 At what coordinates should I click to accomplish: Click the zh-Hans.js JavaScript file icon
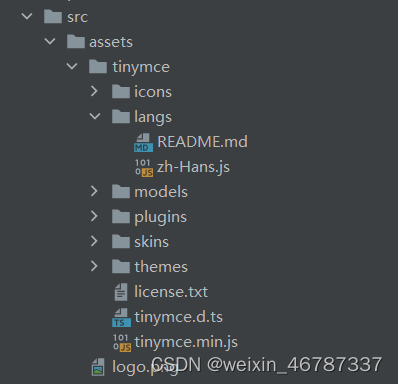click(144, 167)
